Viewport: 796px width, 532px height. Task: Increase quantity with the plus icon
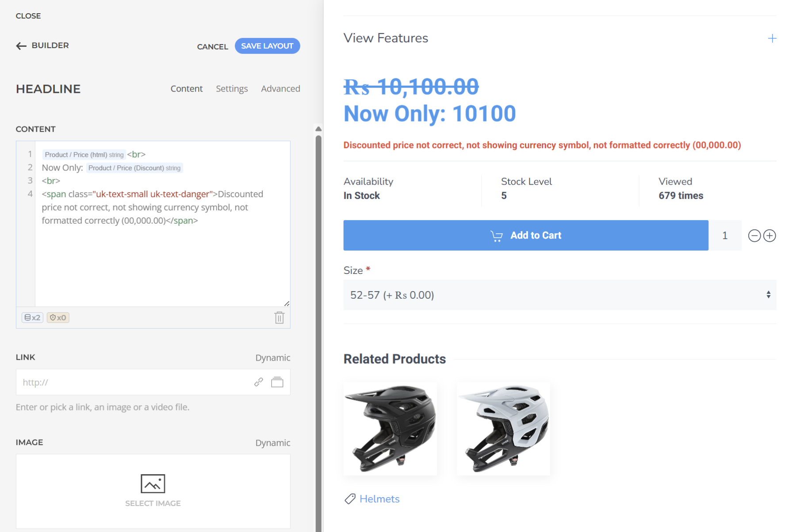(x=769, y=236)
